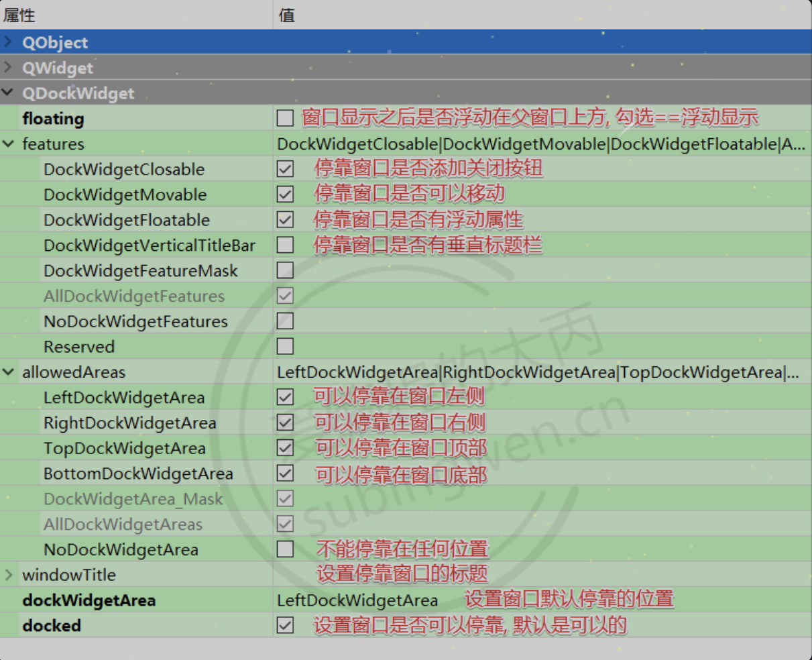Collapse the allowedAreas property tree
The width and height of the screenshot is (812, 660).
click(x=8, y=372)
